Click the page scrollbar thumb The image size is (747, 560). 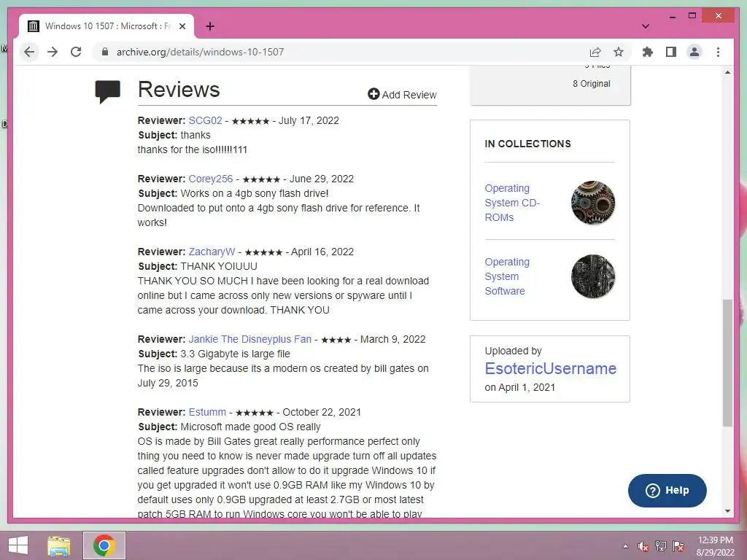click(x=727, y=363)
